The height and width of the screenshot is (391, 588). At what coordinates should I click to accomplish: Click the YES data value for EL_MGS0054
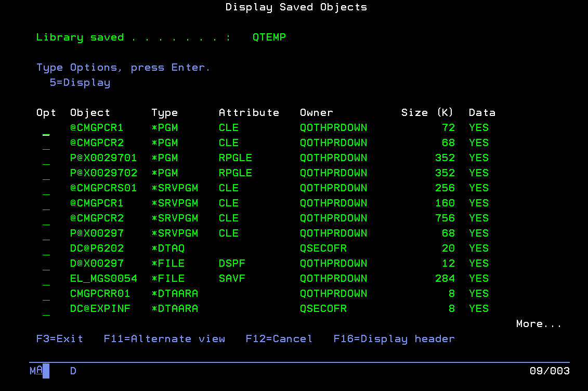click(x=478, y=279)
